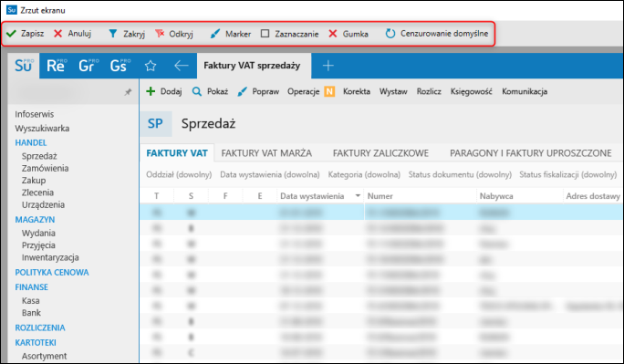The height and width of the screenshot is (364, 624).
Task: Switch to the Re PRO module
Action: click(57, 66)
